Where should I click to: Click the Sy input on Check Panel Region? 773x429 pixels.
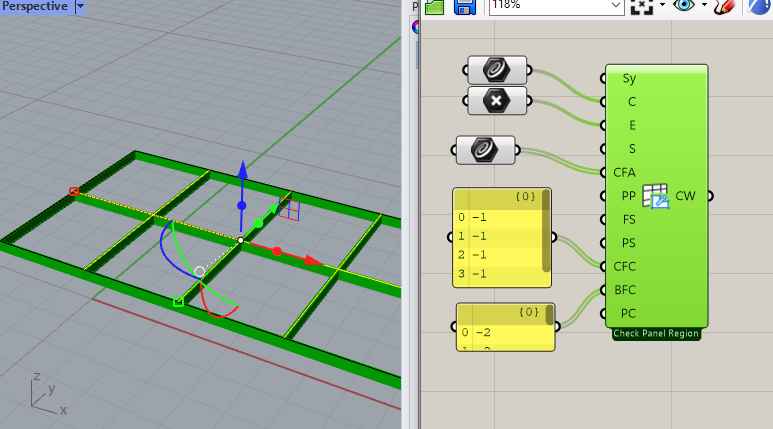point(629,78)
